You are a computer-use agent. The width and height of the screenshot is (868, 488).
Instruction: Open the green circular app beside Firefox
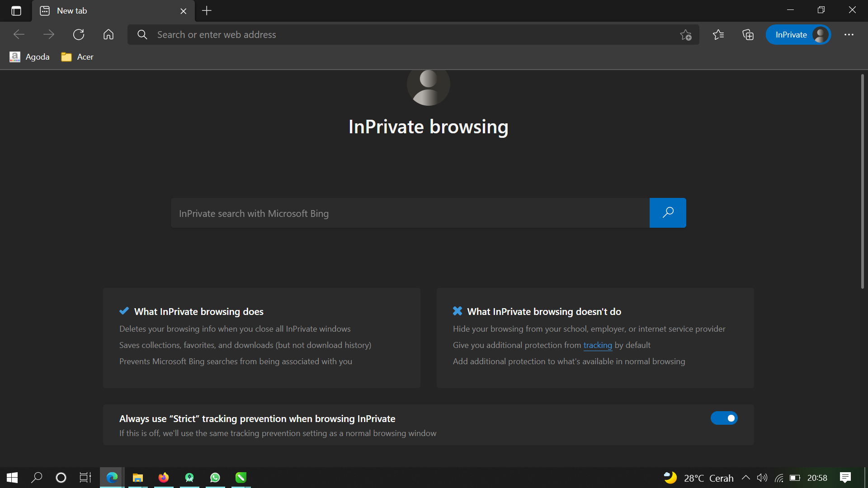point(189,478)
